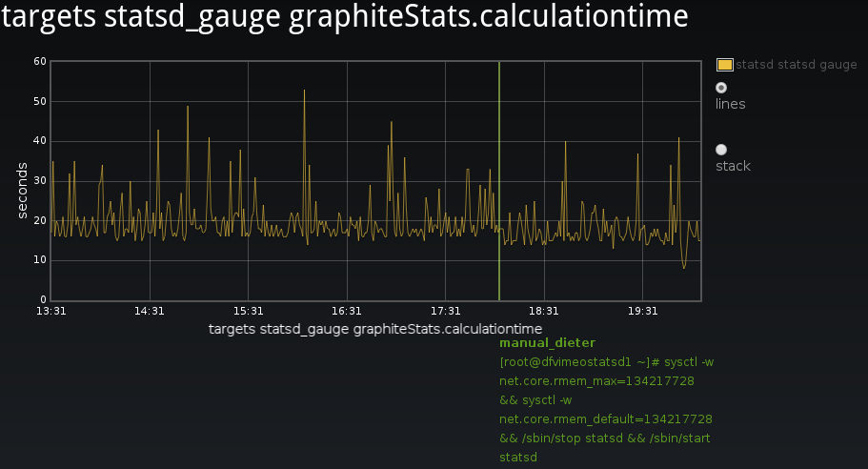Select the "stack" radio button
Screen dimensions: 868x469
(721, 150)
